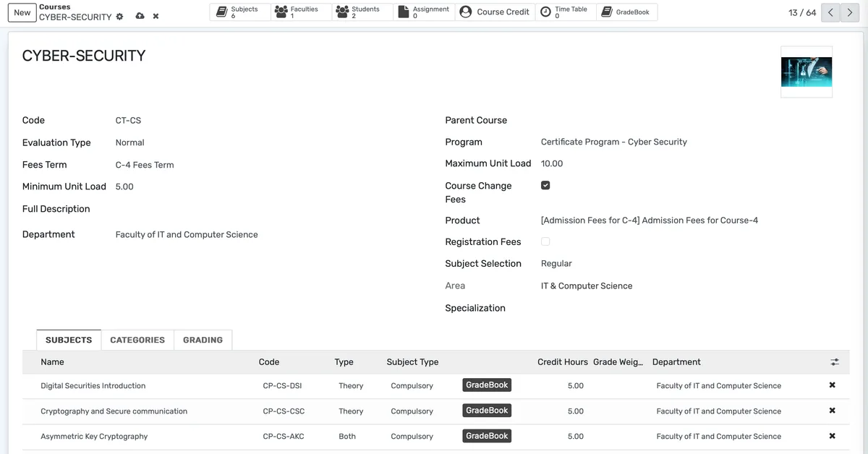Click record pager showing 13 / 64

pos(801,12)
